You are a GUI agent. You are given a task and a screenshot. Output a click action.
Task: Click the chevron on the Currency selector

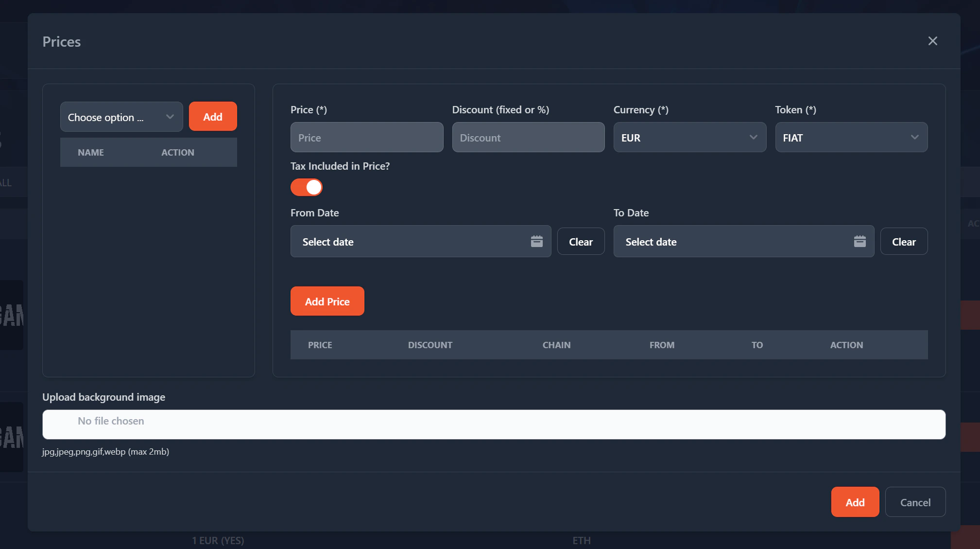pyautogui.click(x=754, y=137)
